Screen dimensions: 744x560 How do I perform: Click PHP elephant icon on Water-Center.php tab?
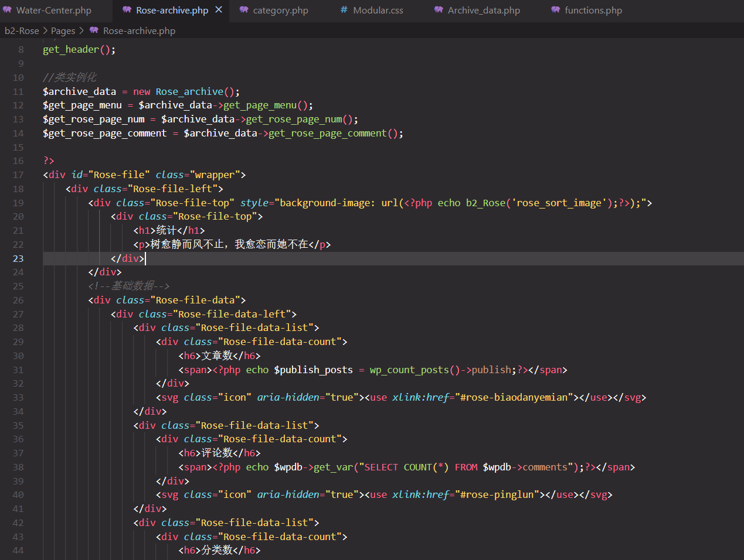click(7, 10)
